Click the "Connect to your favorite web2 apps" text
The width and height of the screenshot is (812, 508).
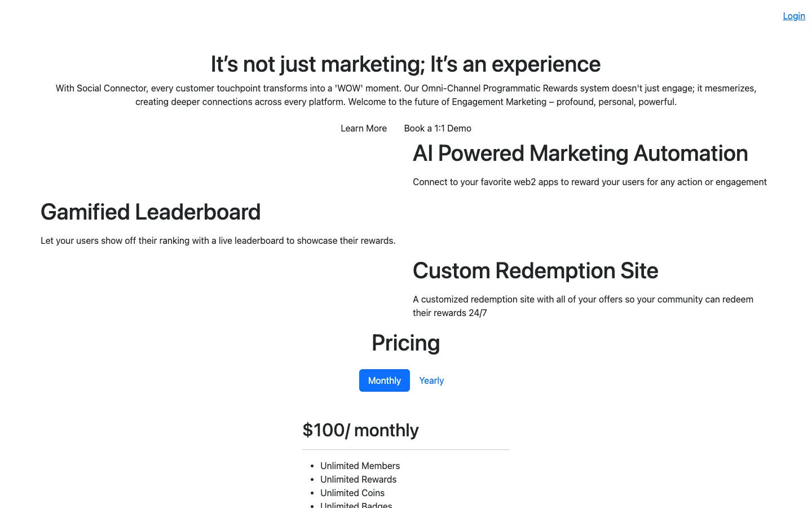[x=590, y=182]
